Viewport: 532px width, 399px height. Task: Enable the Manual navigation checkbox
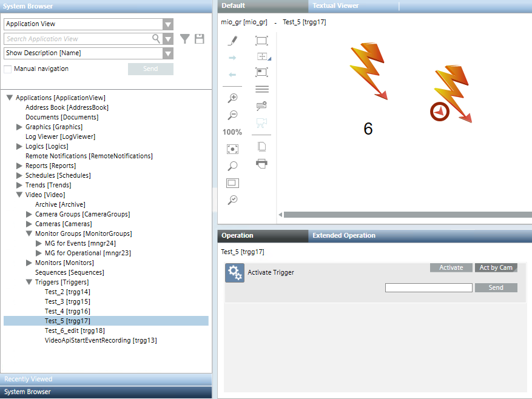click(x=8, y=69)
